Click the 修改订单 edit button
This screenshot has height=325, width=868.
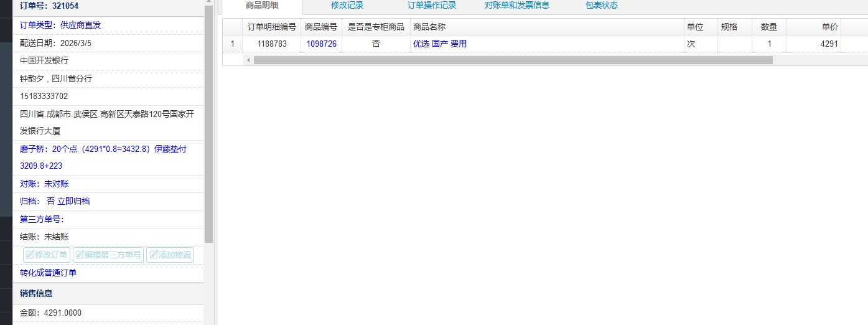47,255
